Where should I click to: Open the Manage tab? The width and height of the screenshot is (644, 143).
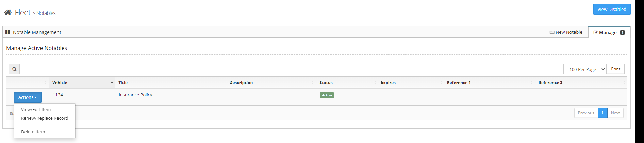tap(609, 32)
